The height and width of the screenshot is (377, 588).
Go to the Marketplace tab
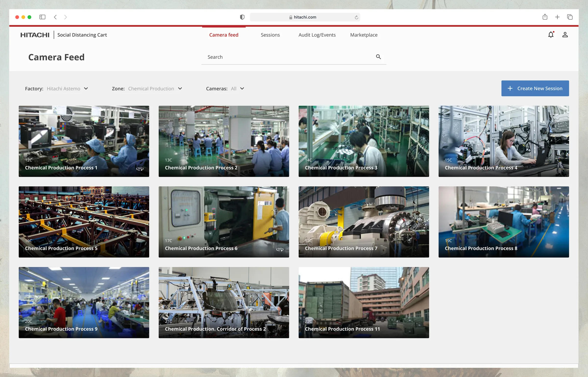tap(364, 35)
